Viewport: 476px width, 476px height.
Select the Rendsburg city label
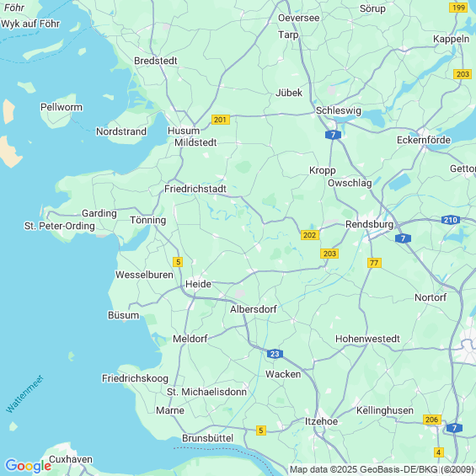pyautogui.click(x=370, y=224)
